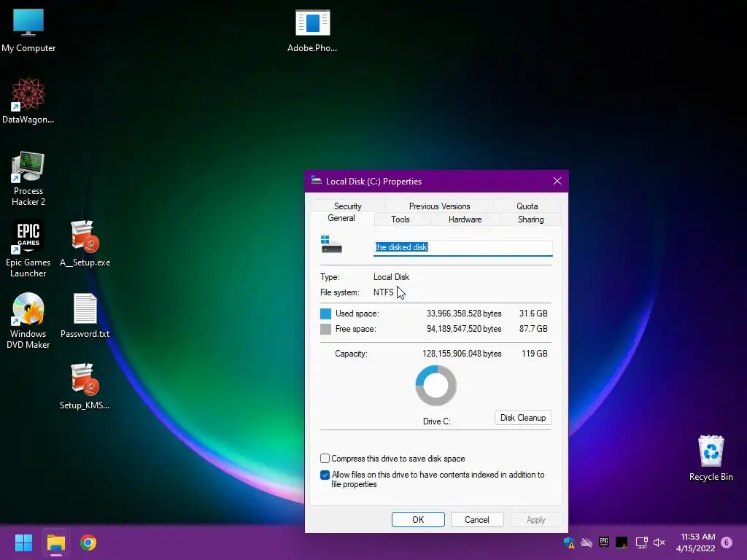Image resolution: width=747 pixels, height=560 pixels.
Task: Select the DataWagon shortcut icon
Action: [28, 101]
